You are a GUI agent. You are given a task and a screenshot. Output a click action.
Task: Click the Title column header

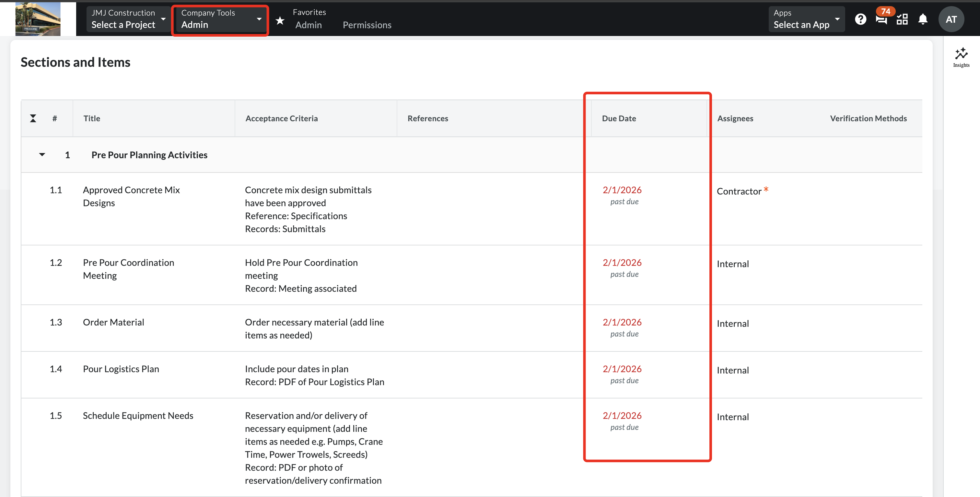pos(92,118)
